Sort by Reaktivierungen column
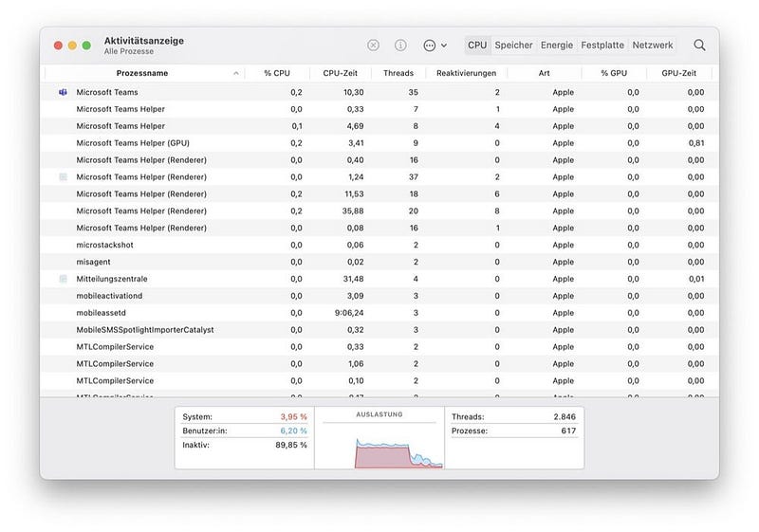This screenshot has width=759, height=532. pos(466,73)
